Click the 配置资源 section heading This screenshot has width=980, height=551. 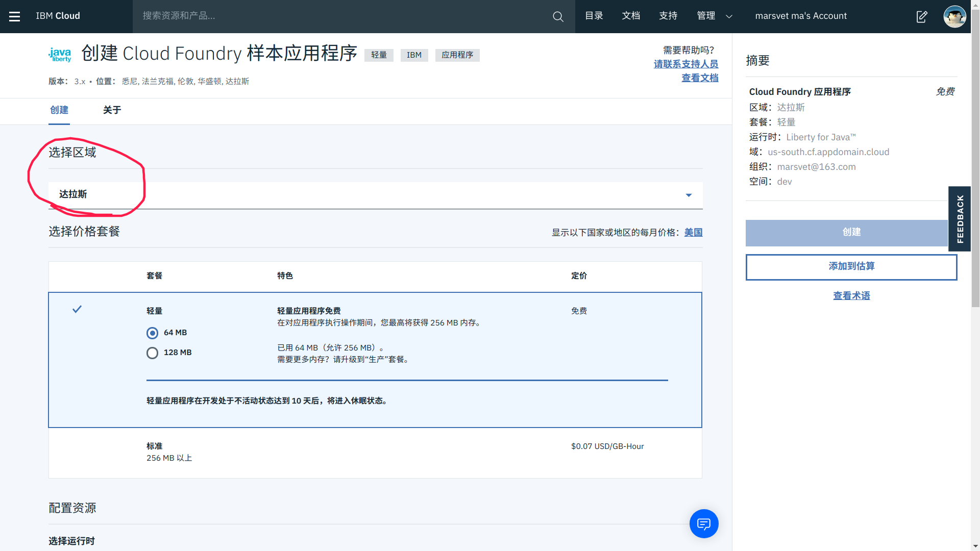point(72,508)
